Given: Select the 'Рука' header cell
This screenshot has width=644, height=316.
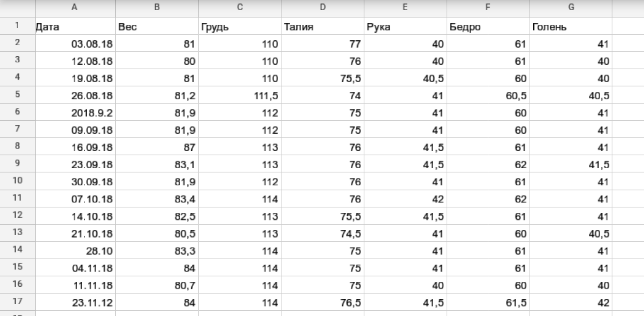Looking at the screenshot, I should (405, 26).
